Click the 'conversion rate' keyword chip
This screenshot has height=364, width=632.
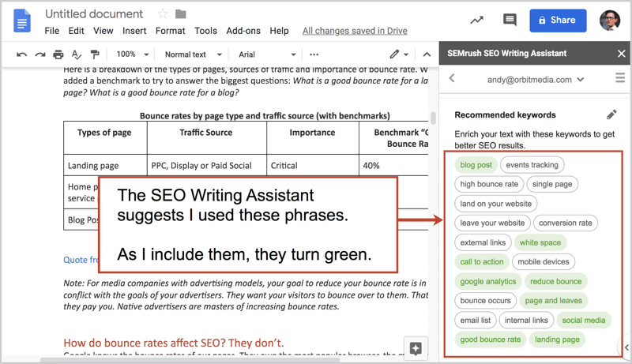566,223
